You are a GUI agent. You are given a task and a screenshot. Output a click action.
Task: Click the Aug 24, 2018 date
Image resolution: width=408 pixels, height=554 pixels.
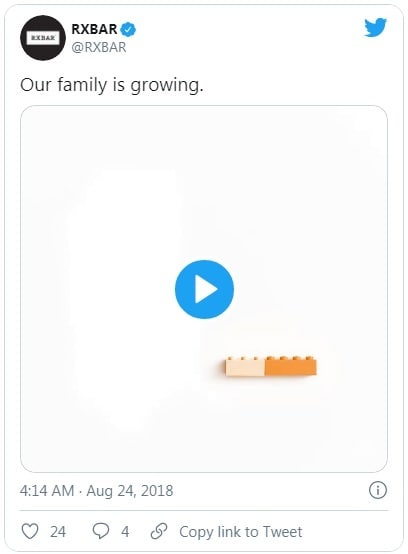[x=130, y=491]
